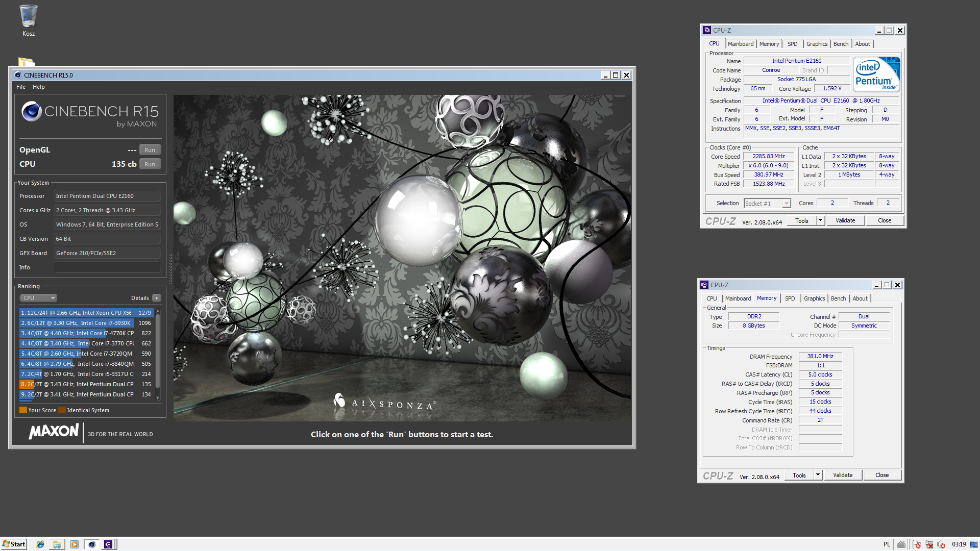Open Windows Explorer from taskbar
The image size is (980, 551).
point(57,544)
